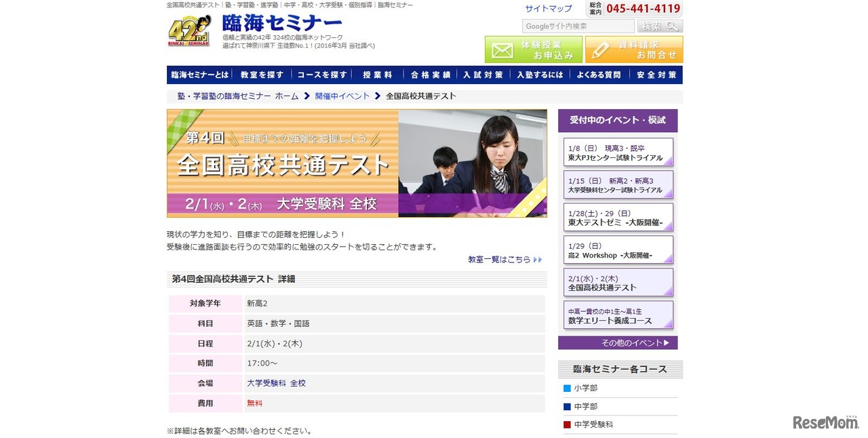The height and width of the screenshot is (438, 868).
Task: Open 合格実績 menu item
Action: [431, 75]
